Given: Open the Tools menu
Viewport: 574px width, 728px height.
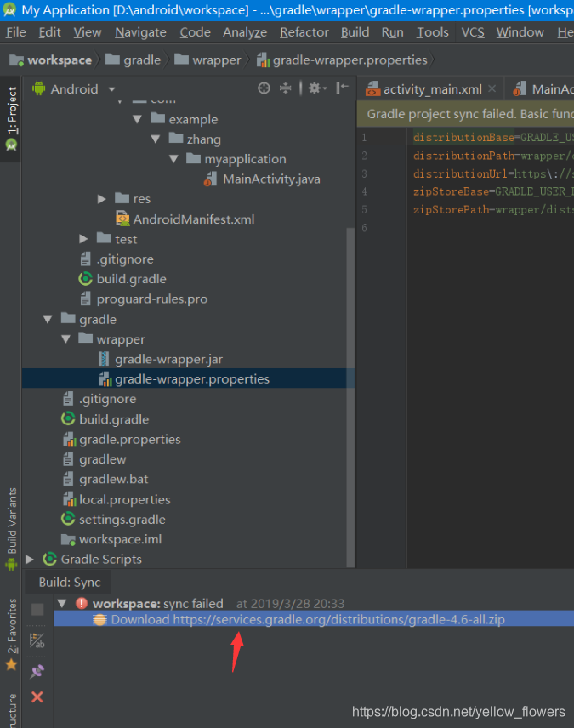Looking at the screenshot, I should point(432,32).
